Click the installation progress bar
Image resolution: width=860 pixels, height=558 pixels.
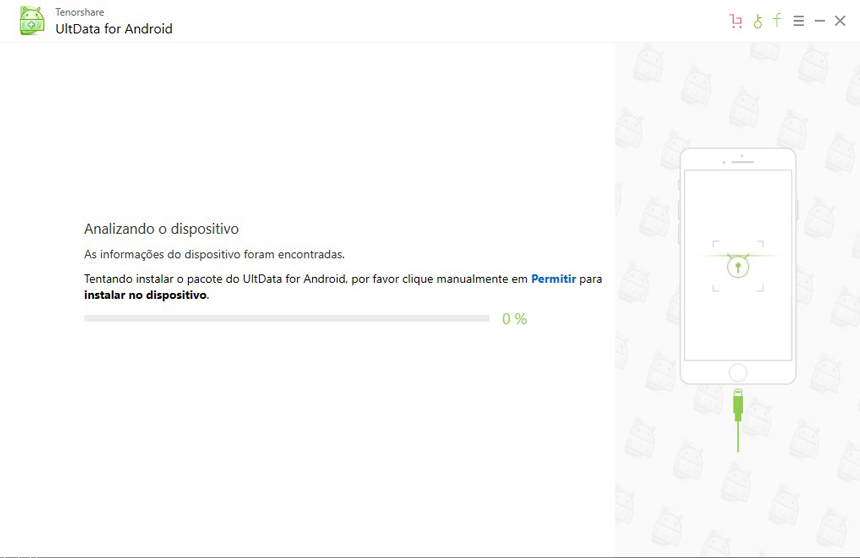[286, 318]
